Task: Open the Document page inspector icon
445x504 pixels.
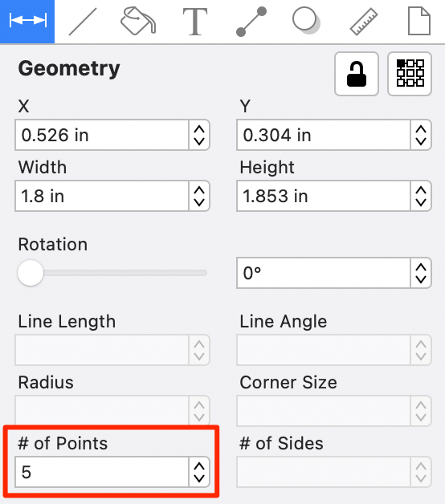Action: point(419,22)
